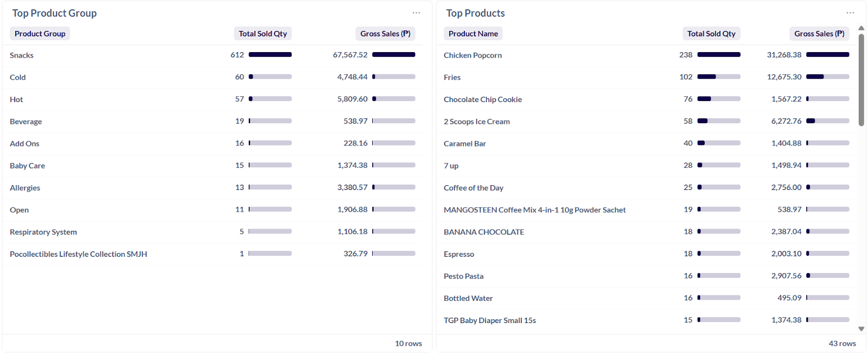Click Snacks total sold quantity bar
This screenshot has width=868, height=354.
(270, 55)
